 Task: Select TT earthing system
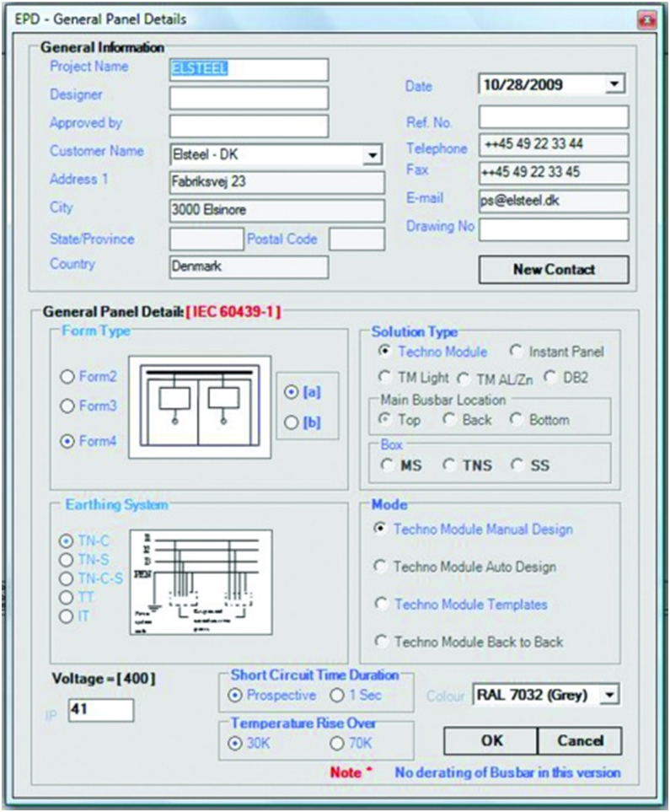pyautogui.click(x=67, y=597)
